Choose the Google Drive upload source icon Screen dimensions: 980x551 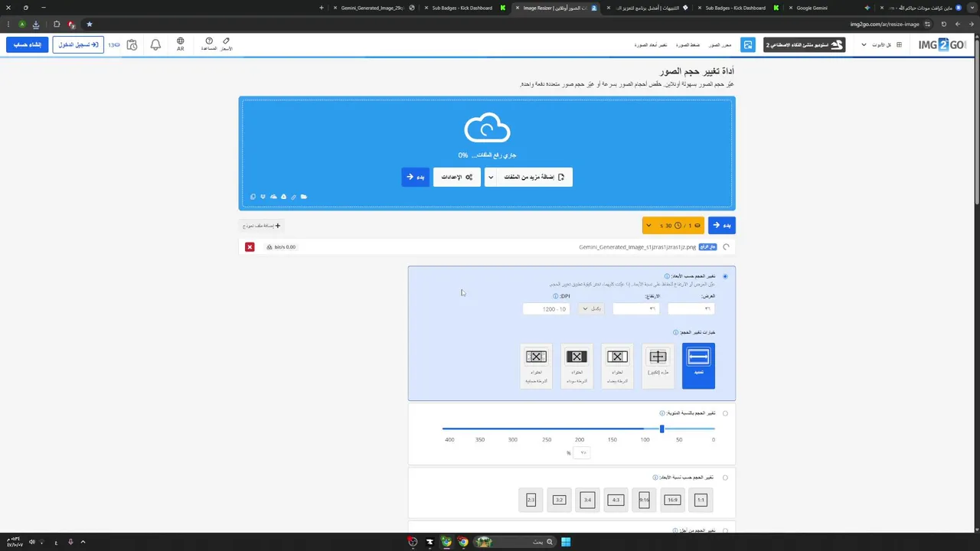coord(283,197)
